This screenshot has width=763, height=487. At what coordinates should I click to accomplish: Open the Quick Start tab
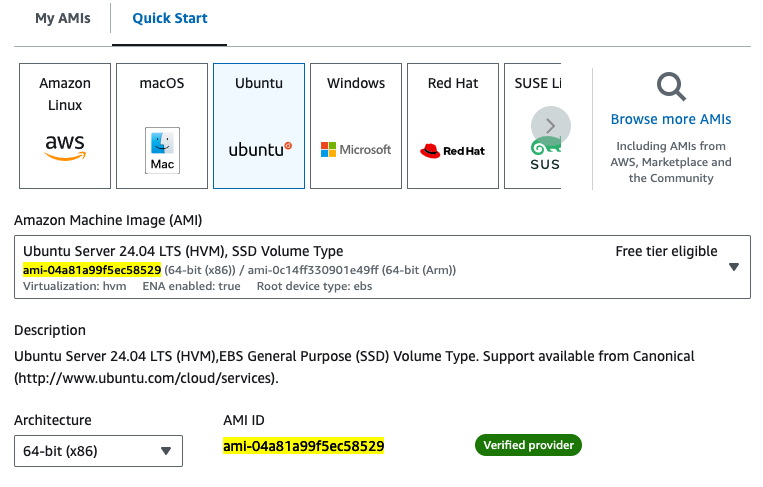170,19
